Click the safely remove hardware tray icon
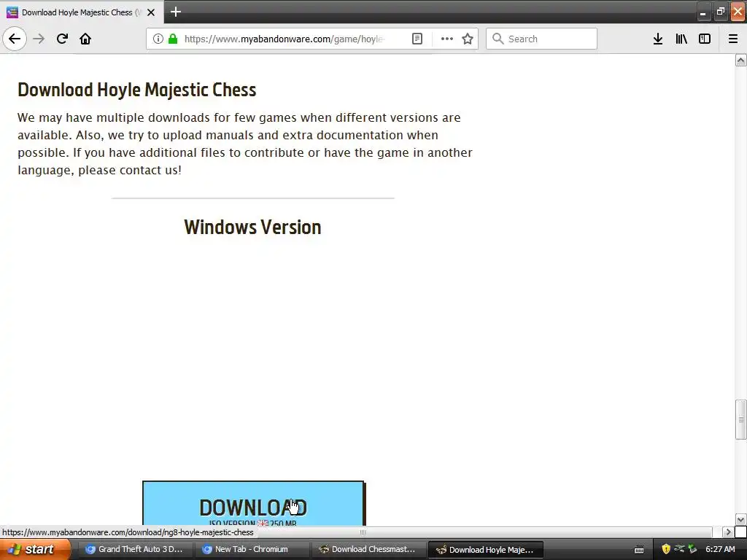 (692, 549)
